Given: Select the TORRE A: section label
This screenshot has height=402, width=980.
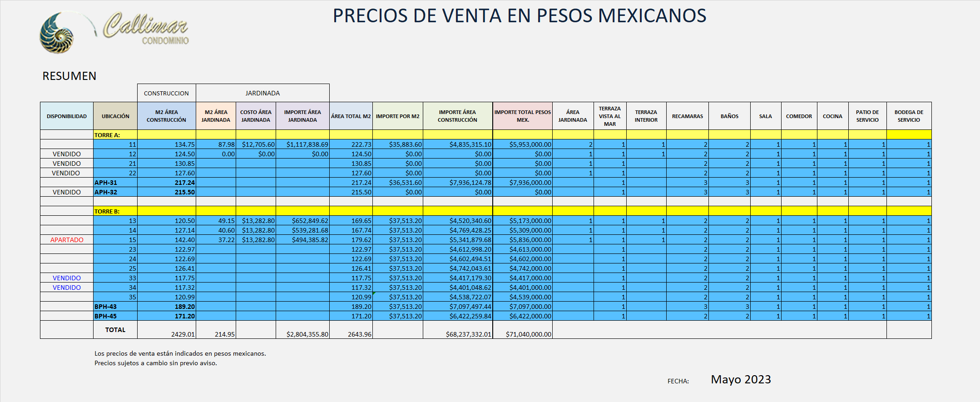Looking at the screenshot, I should [x=107, y=135].
